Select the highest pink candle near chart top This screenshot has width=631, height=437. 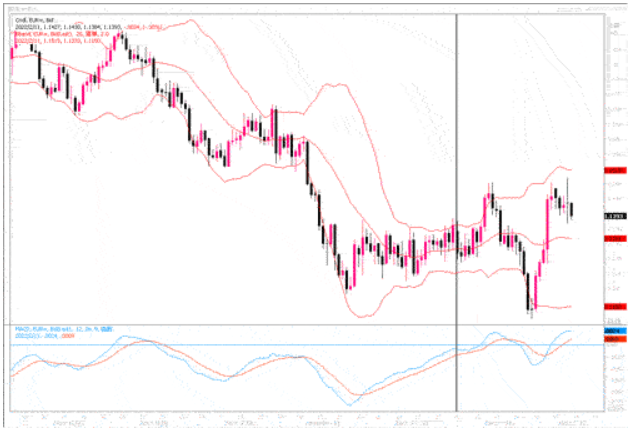(121, 40)
